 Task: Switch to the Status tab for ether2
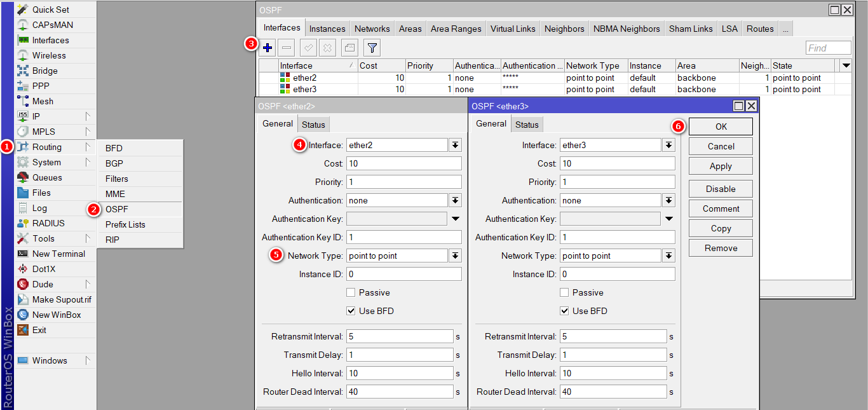click(313, 124)
